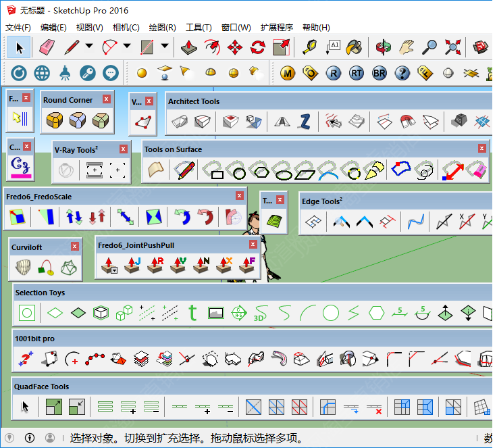Viewport: 497px width, 448px height.
Task: Close the Fredo6_JointPushPull toolbar
Action: click(x=253, y=244)
